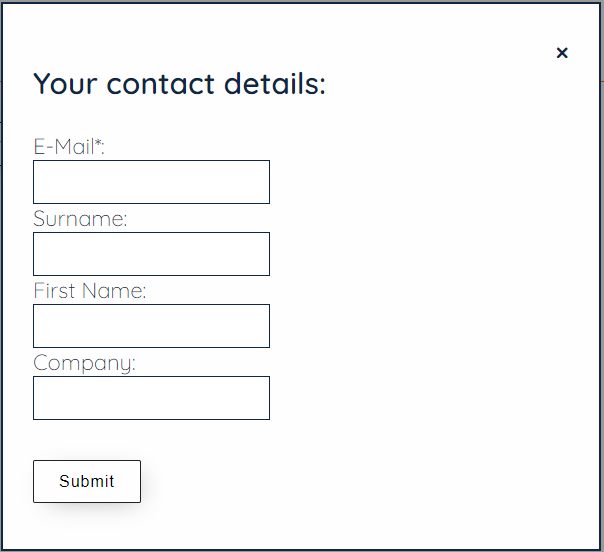Click the Company label text
This screenshot has width=604, height=552.
tap(84, 363)
